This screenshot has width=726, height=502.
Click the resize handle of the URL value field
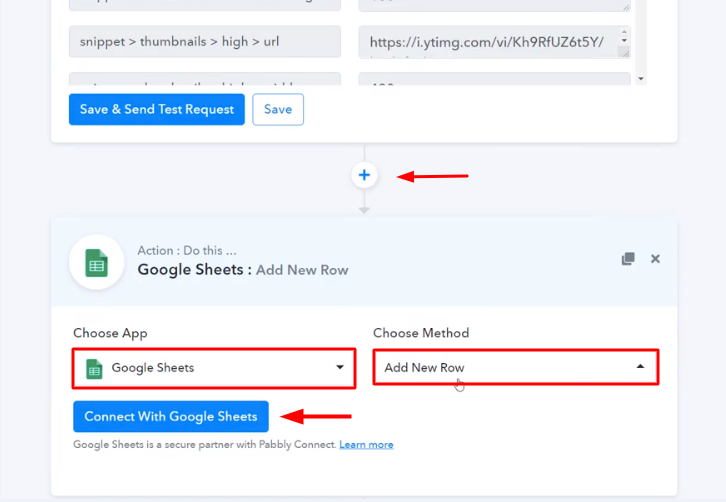pos(626,53)
